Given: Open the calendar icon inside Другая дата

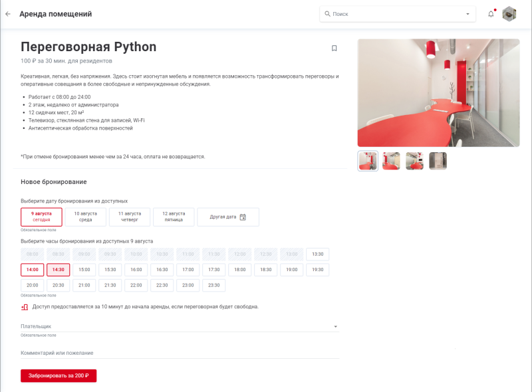Looking at the screenshot, I should tap(243, 216).
